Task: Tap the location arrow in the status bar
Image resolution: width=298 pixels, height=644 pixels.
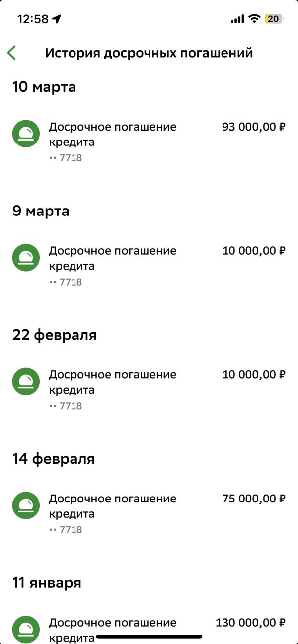Action: [x=57, y=19]
